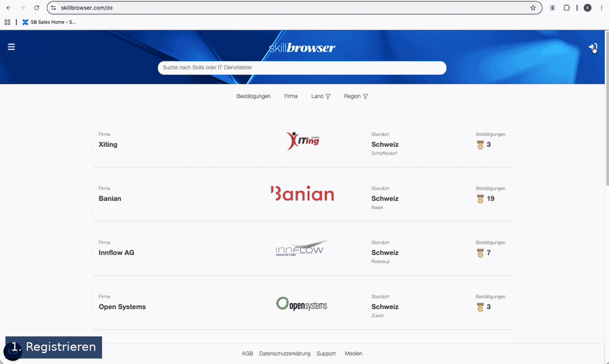Click the Open Systems company name

coord(122,307)
